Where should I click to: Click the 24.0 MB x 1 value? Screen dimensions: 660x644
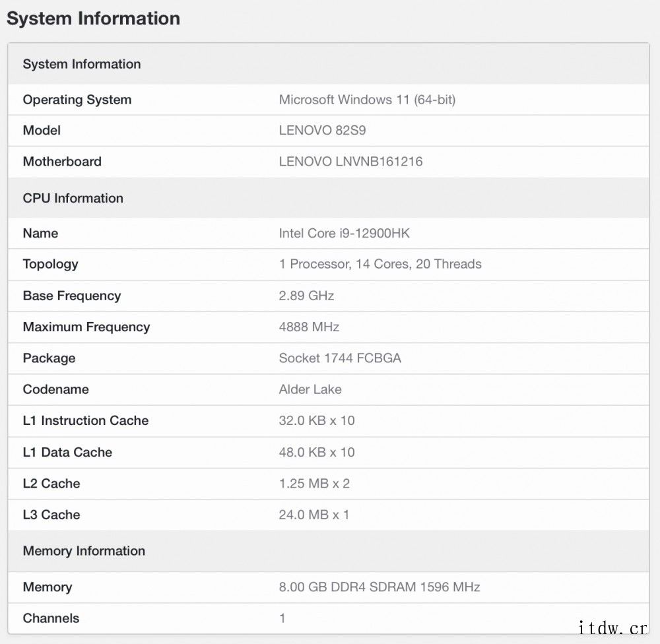point(313,515)
